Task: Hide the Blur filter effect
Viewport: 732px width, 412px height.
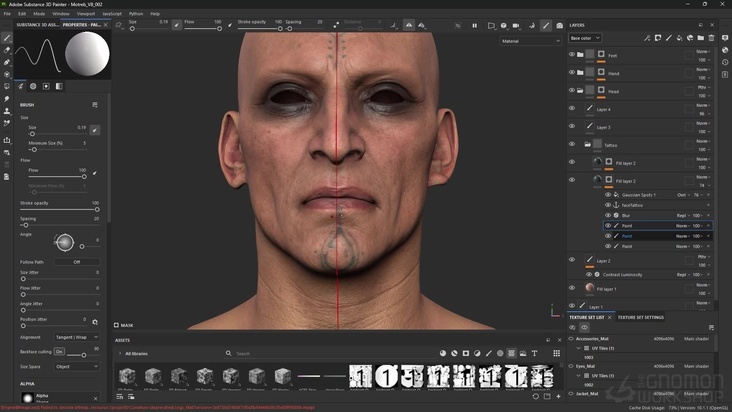Action: 608,215
